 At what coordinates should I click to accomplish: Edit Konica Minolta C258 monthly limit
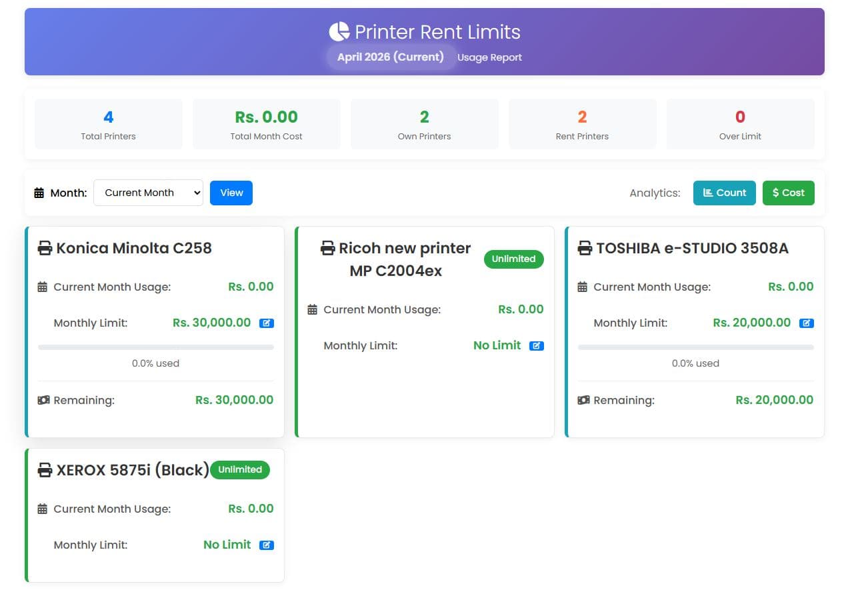click(267, 323)
